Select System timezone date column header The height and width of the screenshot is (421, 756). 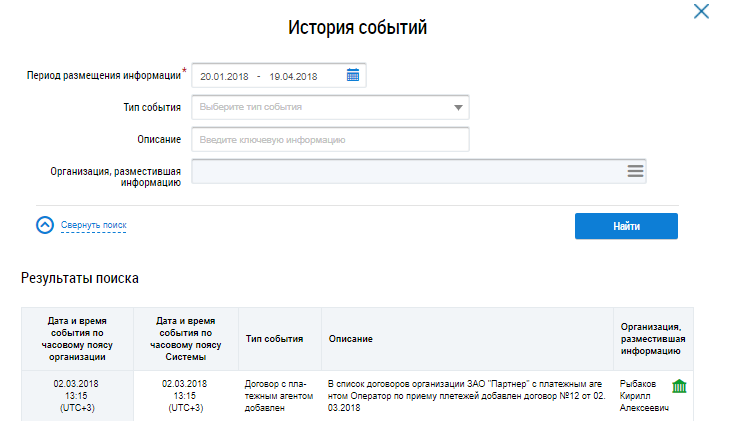(184, 339)
